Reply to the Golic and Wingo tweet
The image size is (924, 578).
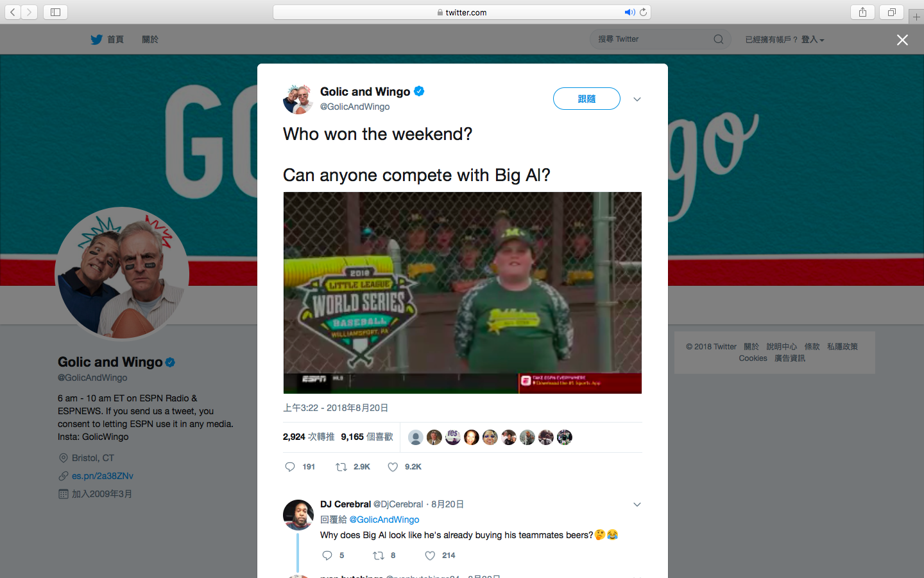coord(290,467)
